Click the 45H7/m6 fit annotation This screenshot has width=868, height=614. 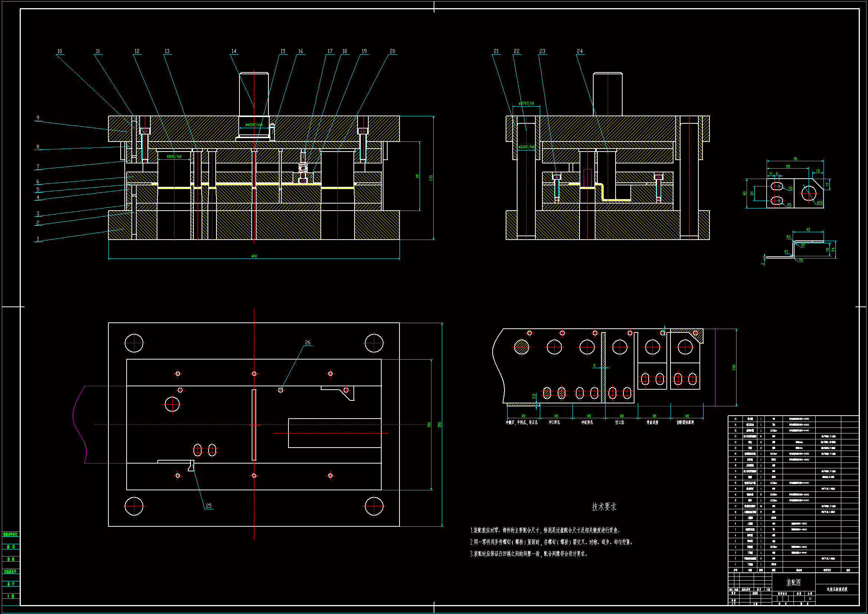[x=174, y=157]
